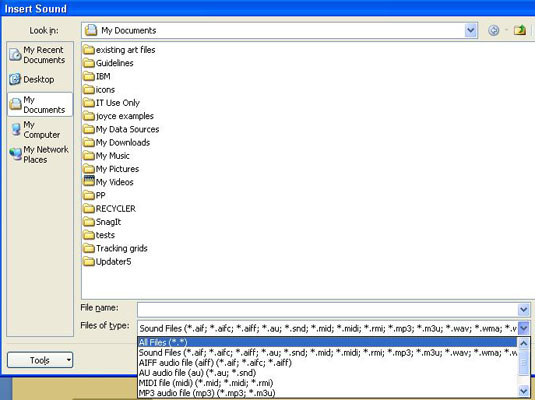Viewport: 535px width, 400px height.
Task: Open the Tools button menu
Action: 40,360
